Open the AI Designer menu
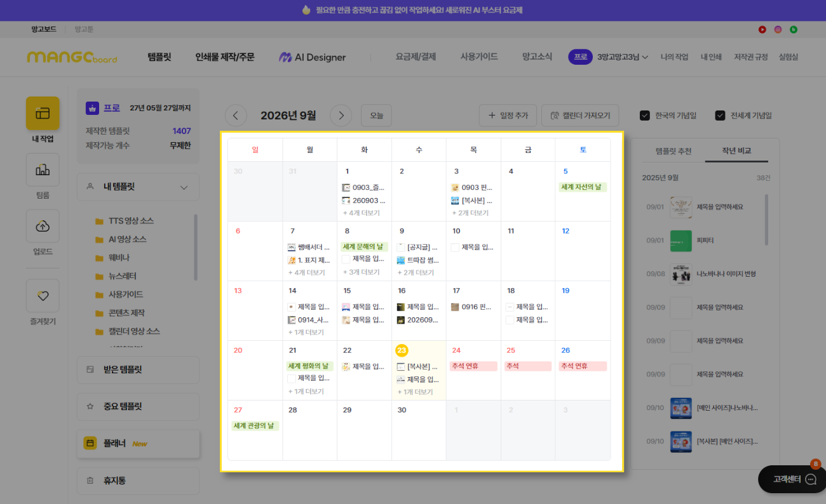This screenshot has width=826, height=504. [x=313, y=57]
